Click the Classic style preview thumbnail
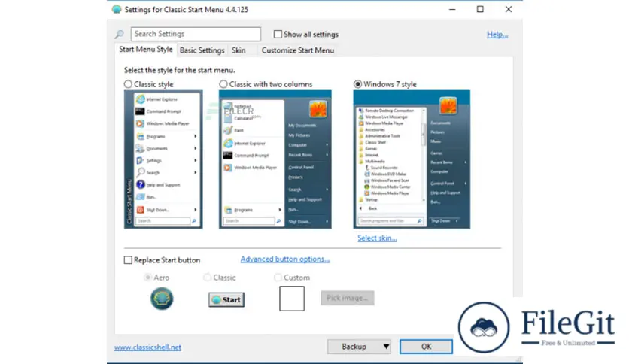 [x=163, y=159]
